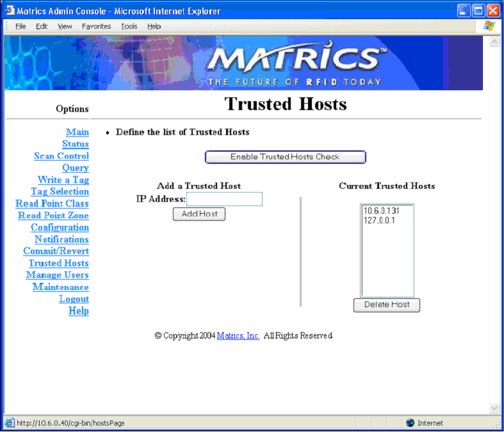Open the Commit/Revert link
Image resolution: width=504 pixels, height=432 pixels.
(x=56, y=251)
